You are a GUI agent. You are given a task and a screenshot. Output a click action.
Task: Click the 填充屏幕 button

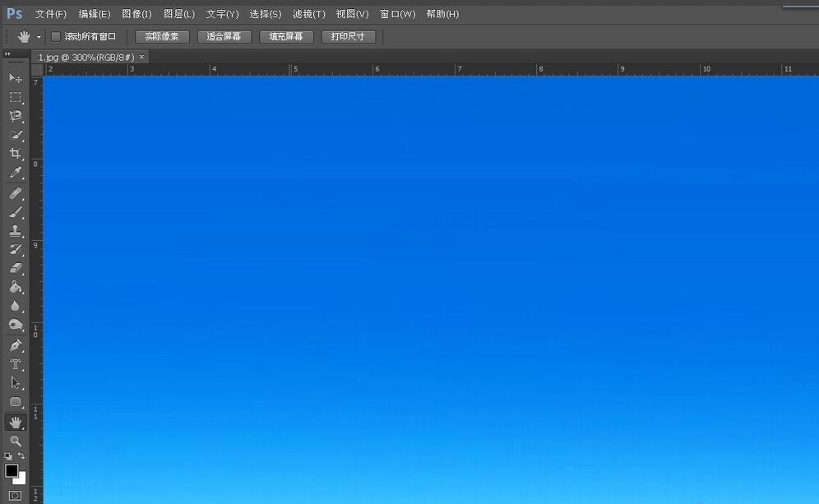(286, 36)
